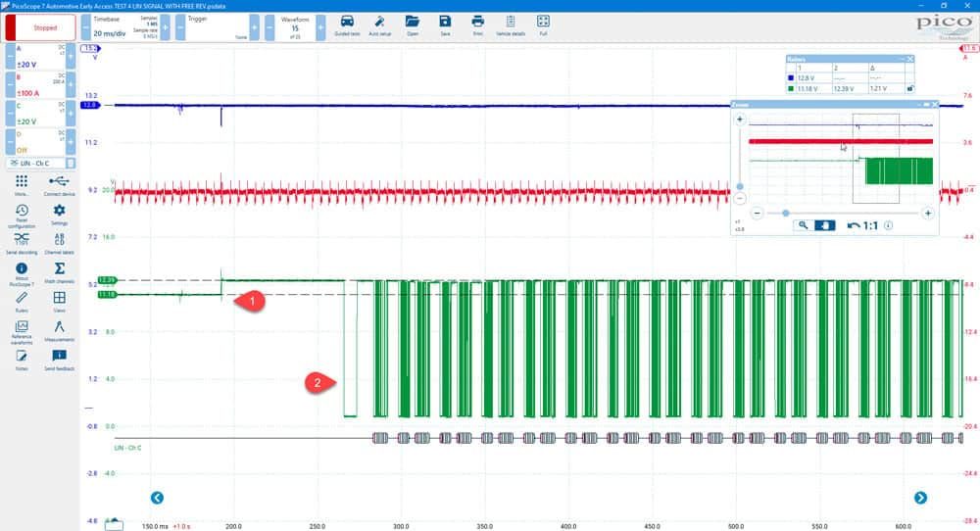Open the Reference waveforms tool
980x531 pixels.
point(22,332)
